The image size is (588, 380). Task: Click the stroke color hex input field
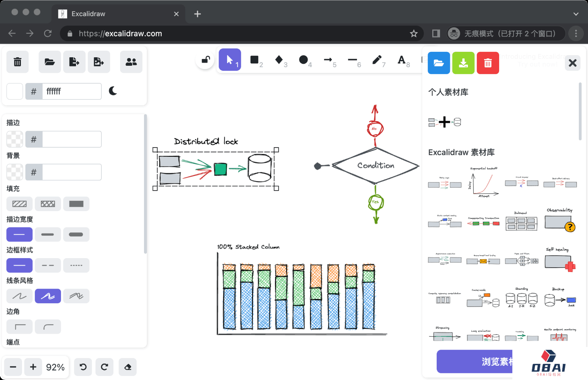pos(72,140)
